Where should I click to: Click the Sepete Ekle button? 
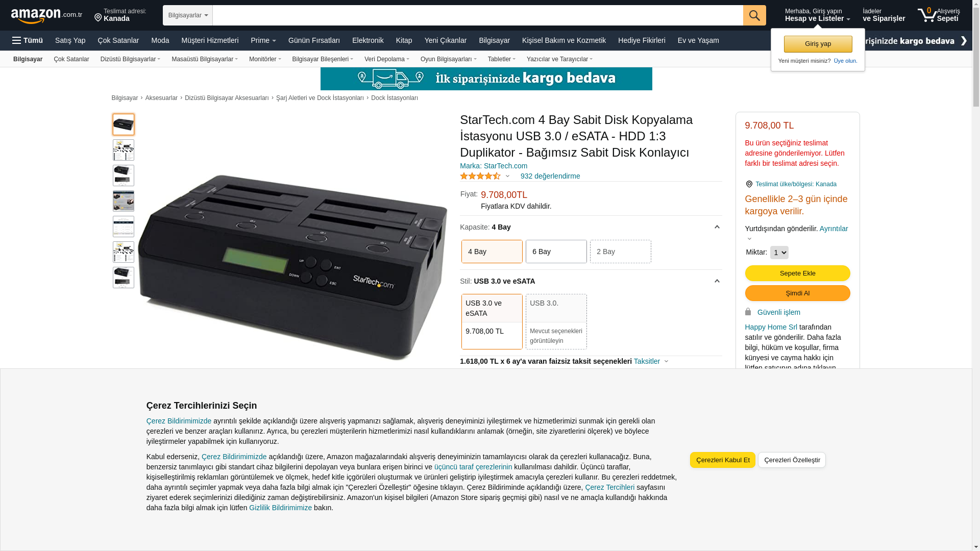[798, 273]
